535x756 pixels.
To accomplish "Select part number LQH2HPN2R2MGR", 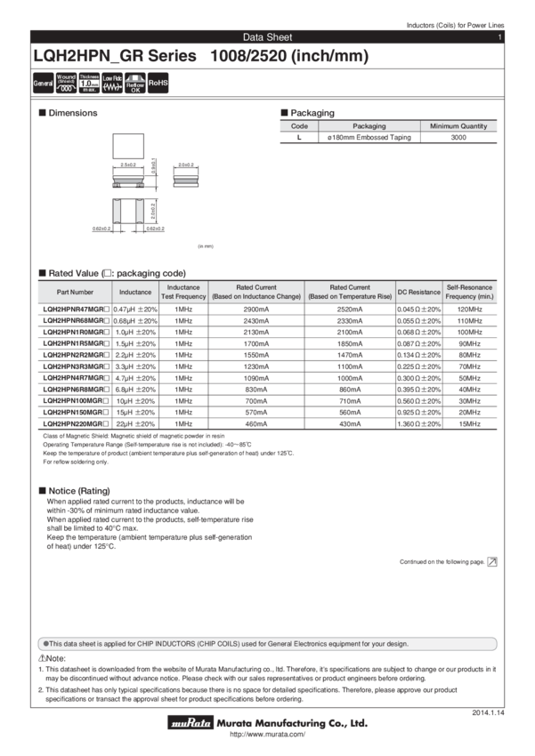I will tap(76, 355).
